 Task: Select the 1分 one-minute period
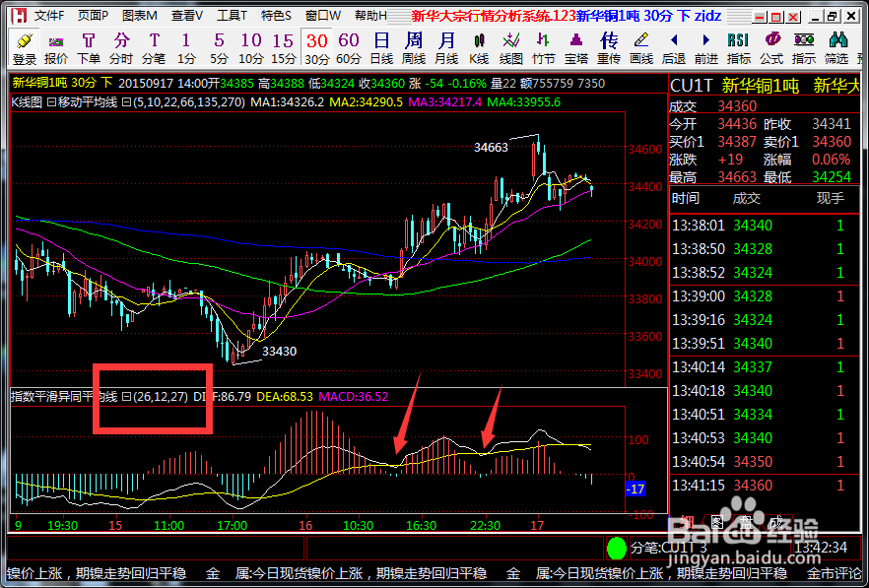click(x=186, y=48)
